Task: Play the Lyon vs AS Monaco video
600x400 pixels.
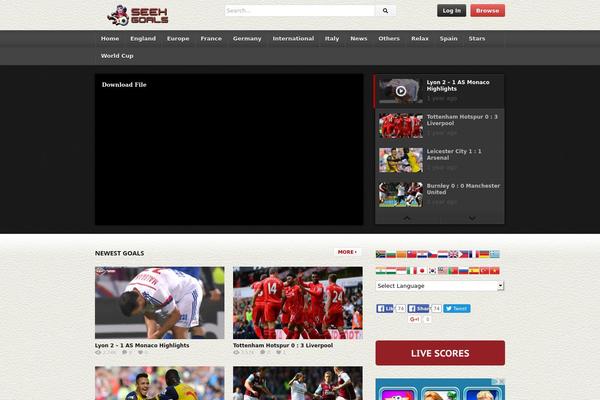Action: click(401, 91)
